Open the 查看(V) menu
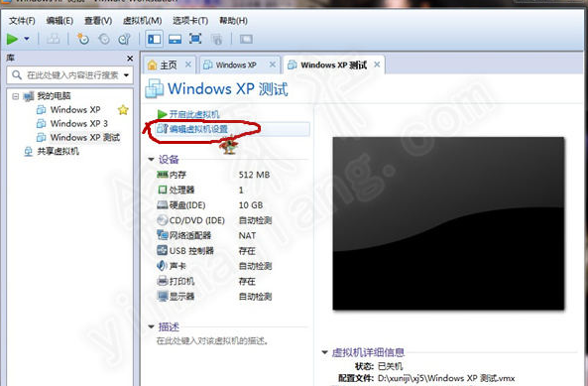The width and height of the screenshot is (588, 386). pos(98,21)
